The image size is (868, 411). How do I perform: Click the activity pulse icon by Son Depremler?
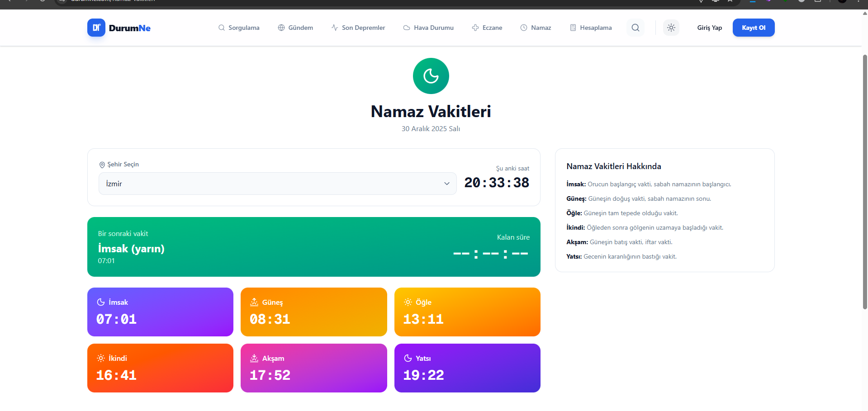[335, 28]
